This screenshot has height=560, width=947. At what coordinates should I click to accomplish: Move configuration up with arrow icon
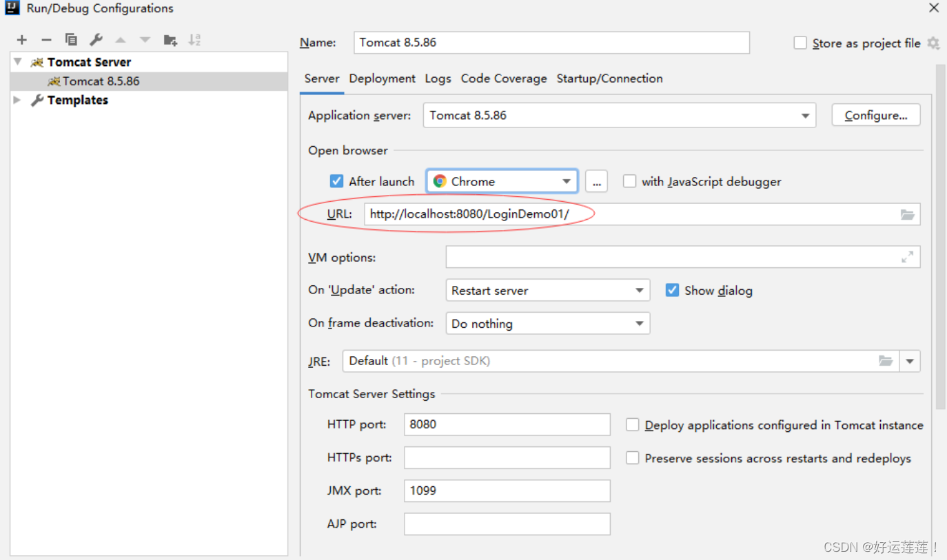[x=121, y=40]
